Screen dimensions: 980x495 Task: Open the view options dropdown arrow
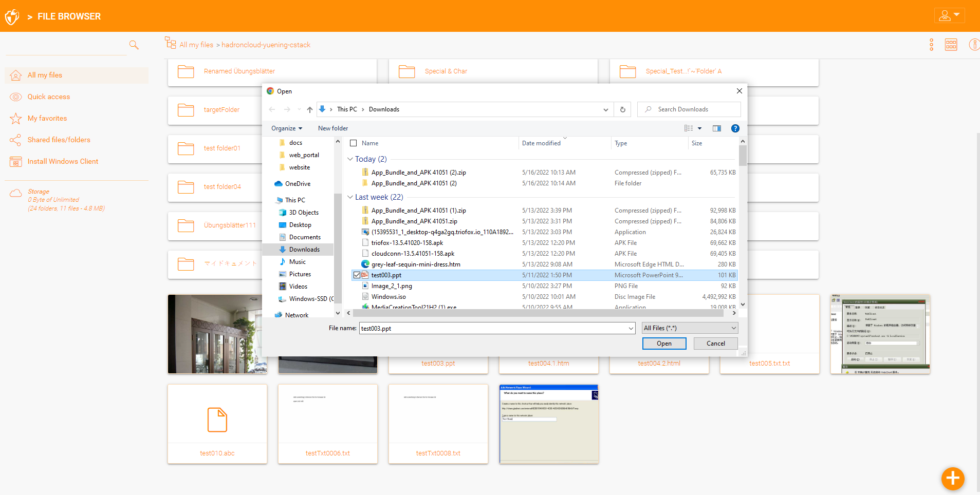coord(699,128)
